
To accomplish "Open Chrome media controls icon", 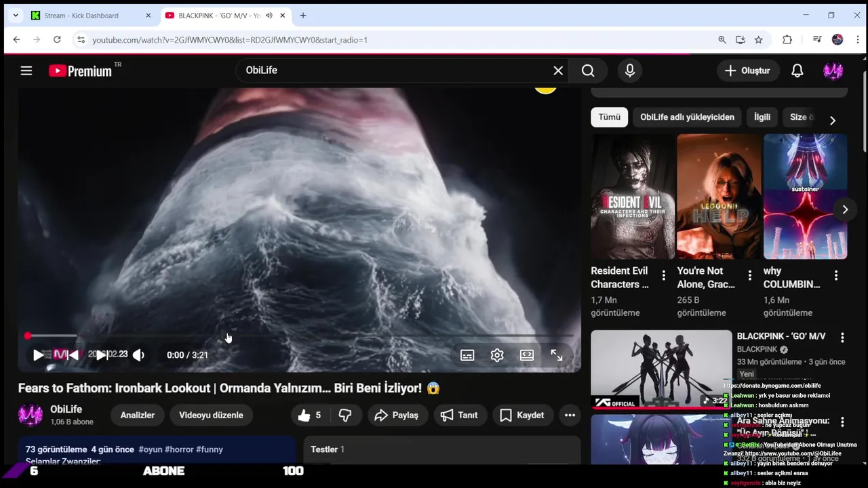I will pyautogui.click(x=817, y=40).
